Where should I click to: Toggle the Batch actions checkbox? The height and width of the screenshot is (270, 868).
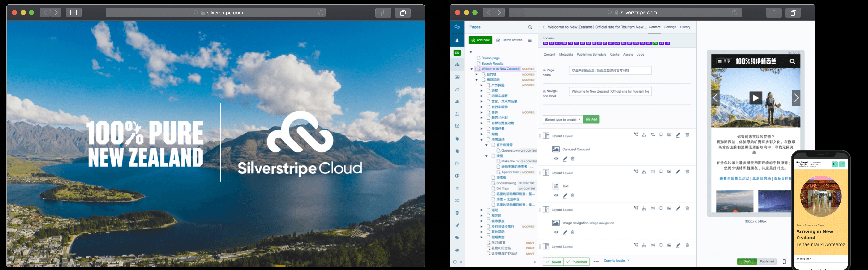pos(498,40)
